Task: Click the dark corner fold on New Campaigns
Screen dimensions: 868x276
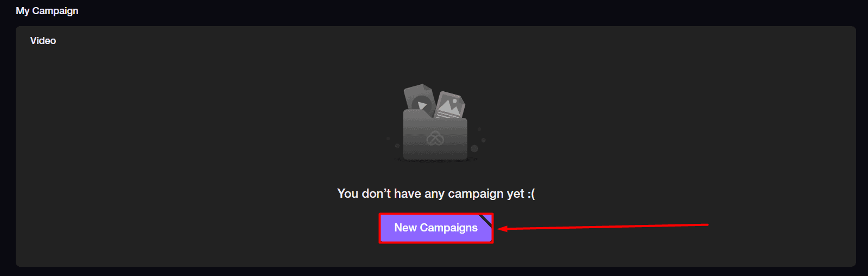Action: (486, 219)
